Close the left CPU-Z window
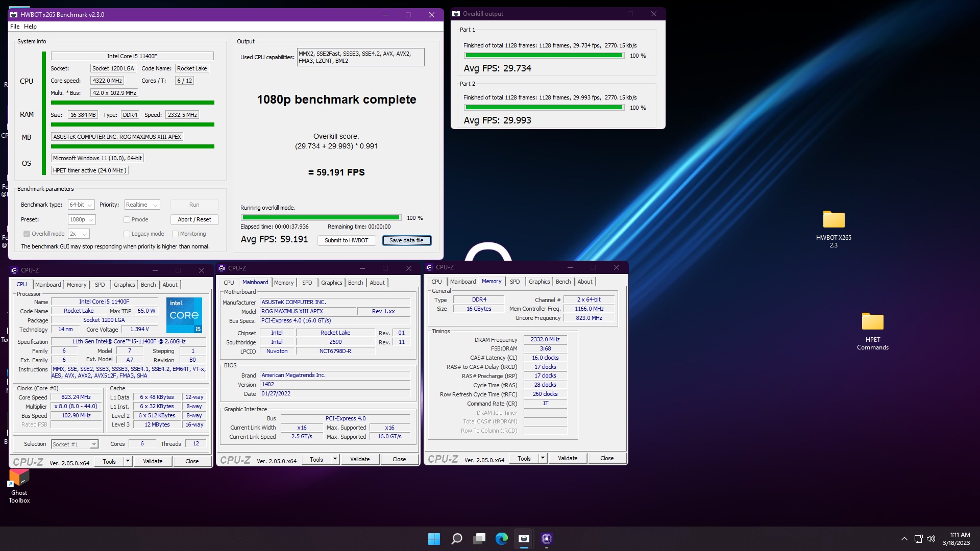 202,270
